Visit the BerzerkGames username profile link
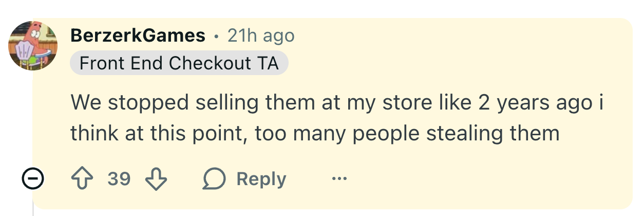Image resolution: width=644 pixels, height=216 pixels. (x=138, y=35)
